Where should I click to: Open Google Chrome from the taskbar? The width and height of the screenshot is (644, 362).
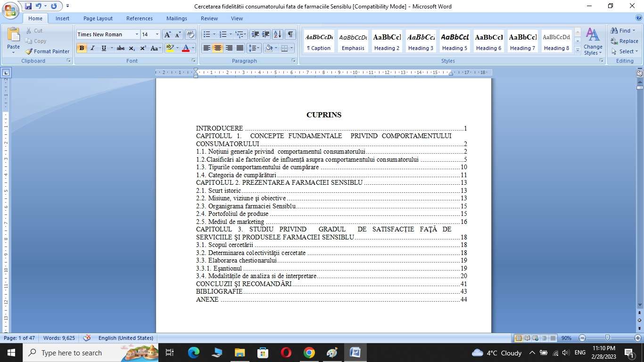click(309, 353)
